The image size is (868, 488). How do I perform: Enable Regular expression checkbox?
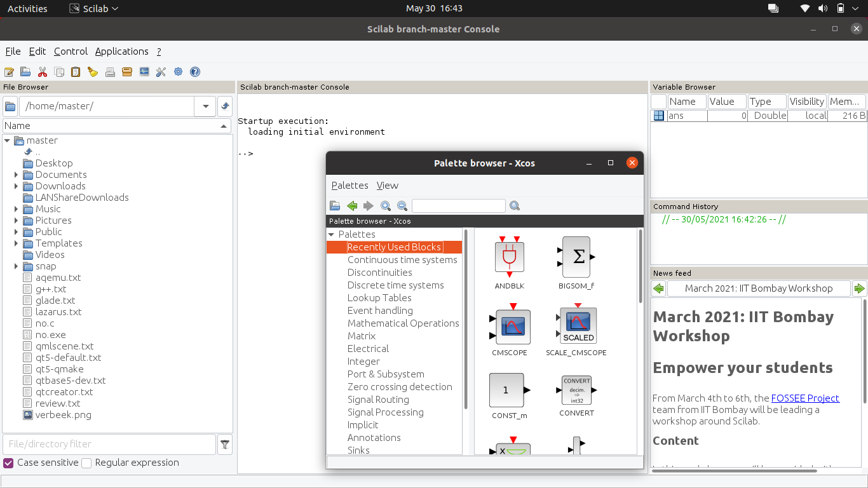pos(86,463)
